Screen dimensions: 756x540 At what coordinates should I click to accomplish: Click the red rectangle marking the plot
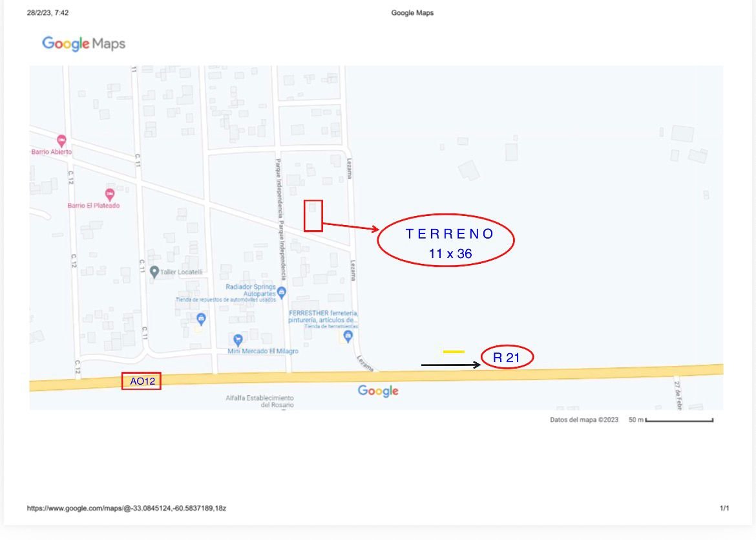(313, 215)
